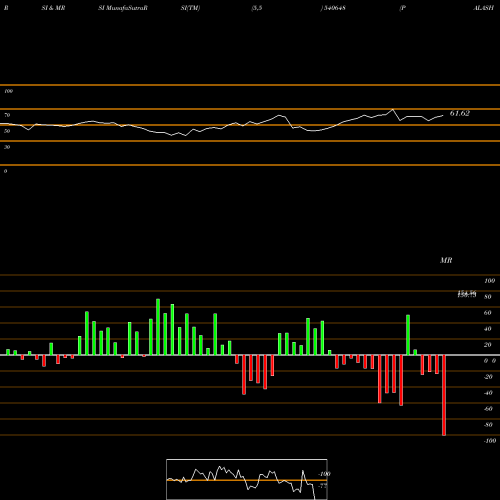Click the RSI value label 61.62
This screenshot has width=500, height=500.
(460, 113)
